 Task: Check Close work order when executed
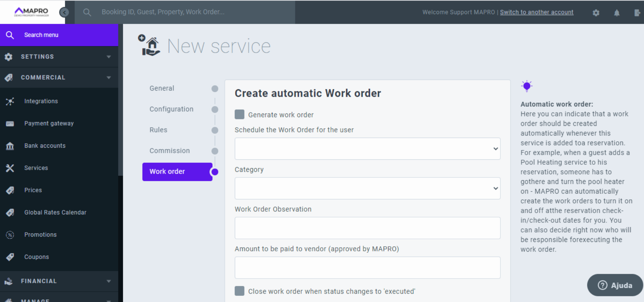[239, 291]
